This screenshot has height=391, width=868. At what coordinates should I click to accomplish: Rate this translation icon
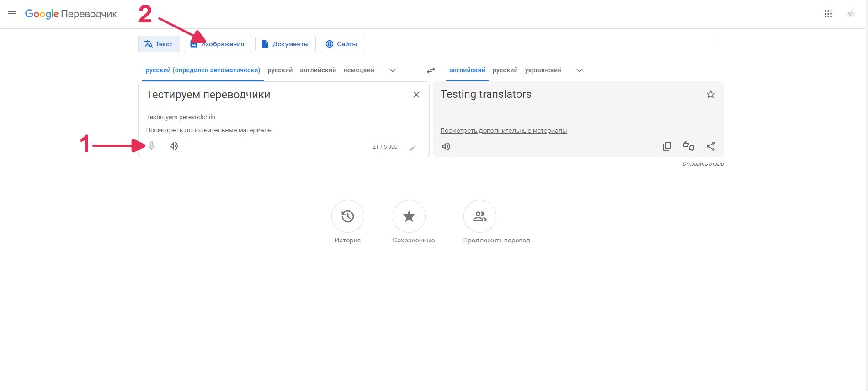point(689,146)
